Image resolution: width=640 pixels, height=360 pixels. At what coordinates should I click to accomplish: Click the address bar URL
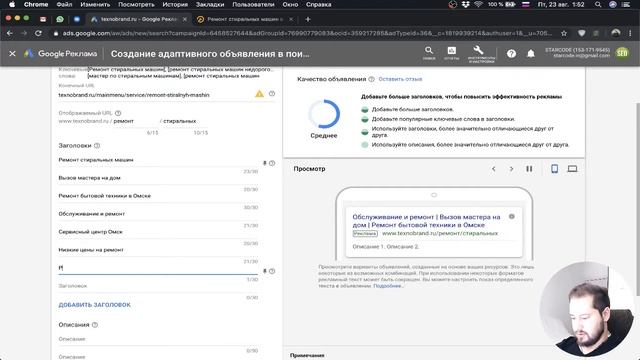tap(306, 33)
